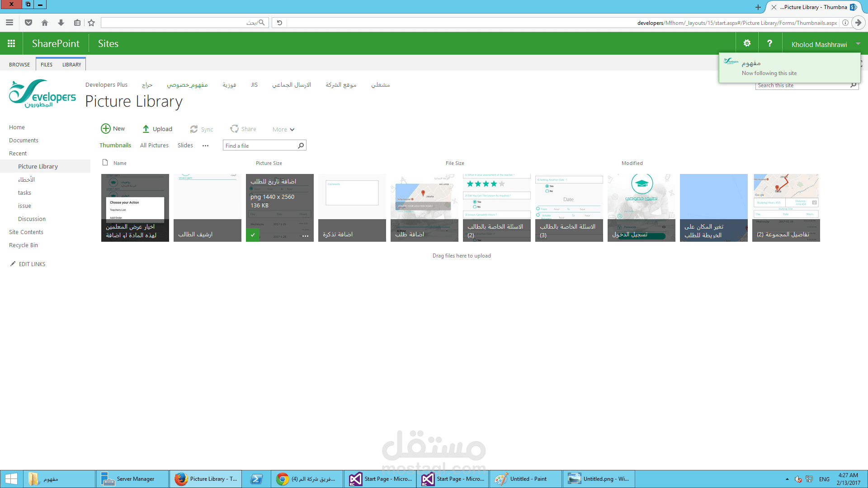Click the bookmark star icon
Viewport: 868px width, 488px height.
(x=91, y=23)
